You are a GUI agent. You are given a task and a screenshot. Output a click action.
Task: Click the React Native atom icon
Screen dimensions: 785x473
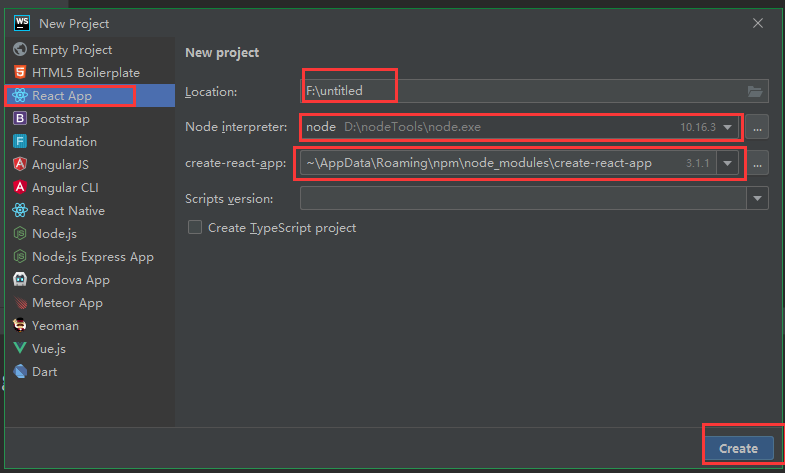pyautogui.click(x=20, y=210)
